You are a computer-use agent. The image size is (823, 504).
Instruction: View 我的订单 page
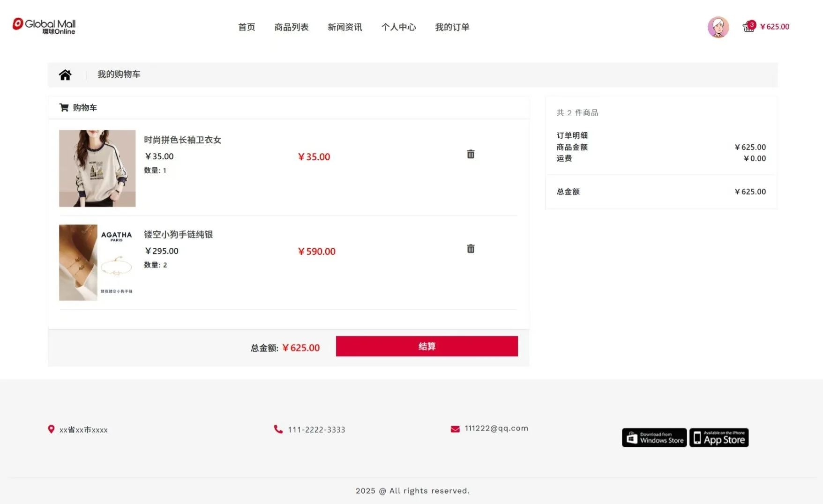tap(452, 27)
